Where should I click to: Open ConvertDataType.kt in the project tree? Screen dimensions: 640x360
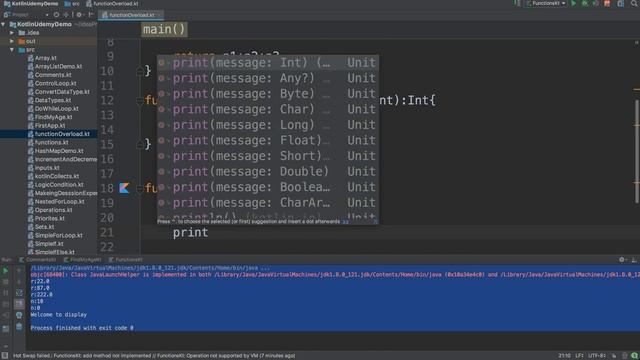[62, 92]
